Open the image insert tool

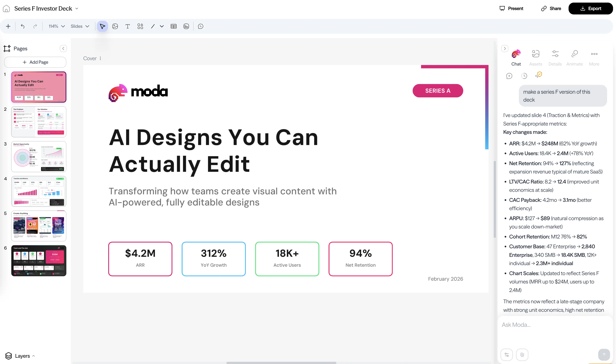pos(115,26)
